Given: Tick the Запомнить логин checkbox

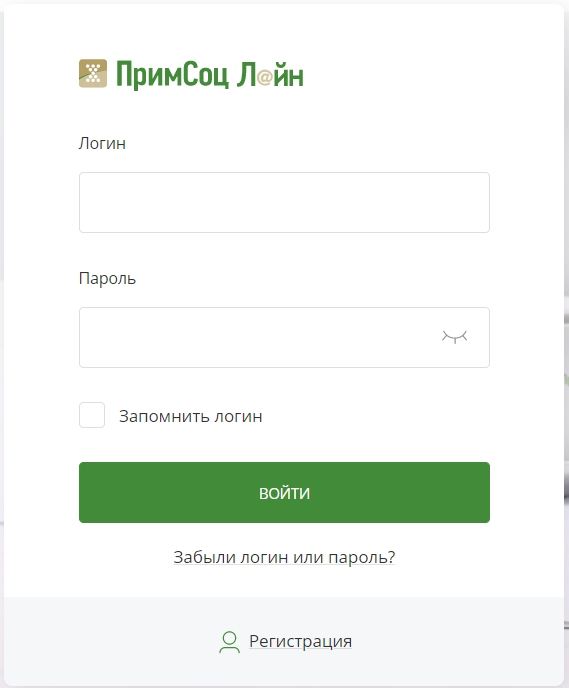Looking at the screenshot, I should pyautogui.click(x=92, y=415).
